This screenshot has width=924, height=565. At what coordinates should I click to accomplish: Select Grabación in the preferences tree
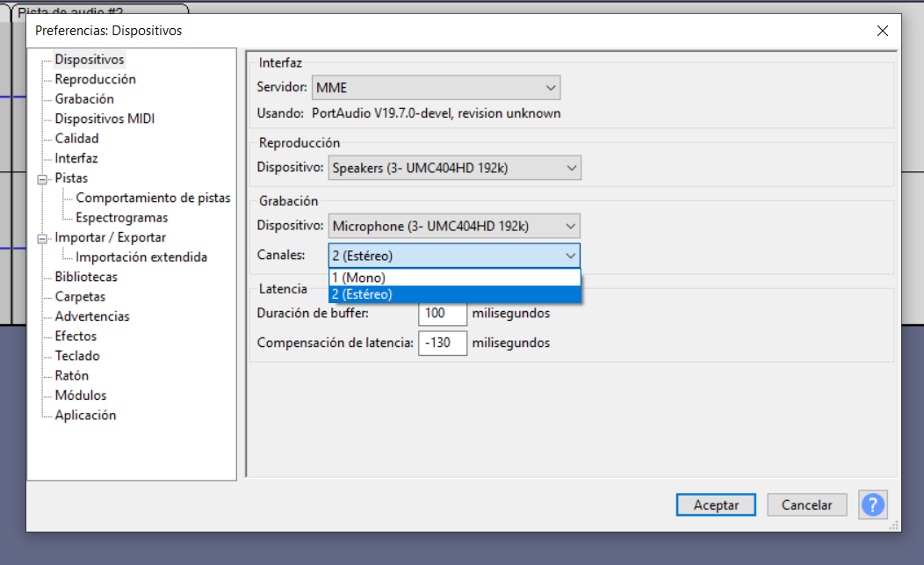coord(84,99)
